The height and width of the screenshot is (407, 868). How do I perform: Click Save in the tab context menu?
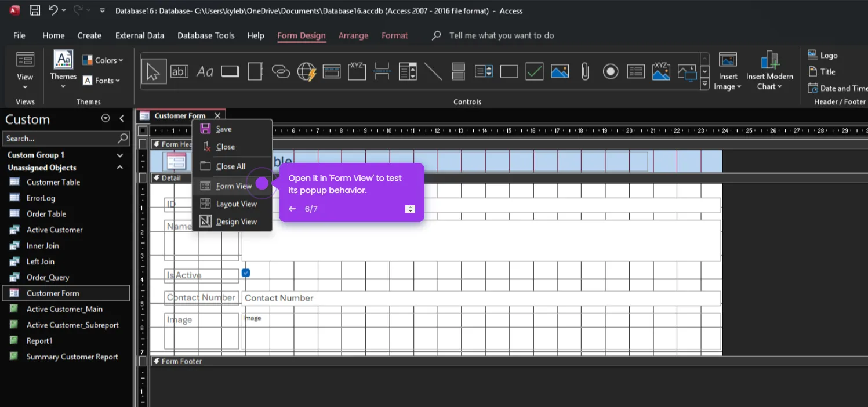pyautogui.click(x=232, y=129)
